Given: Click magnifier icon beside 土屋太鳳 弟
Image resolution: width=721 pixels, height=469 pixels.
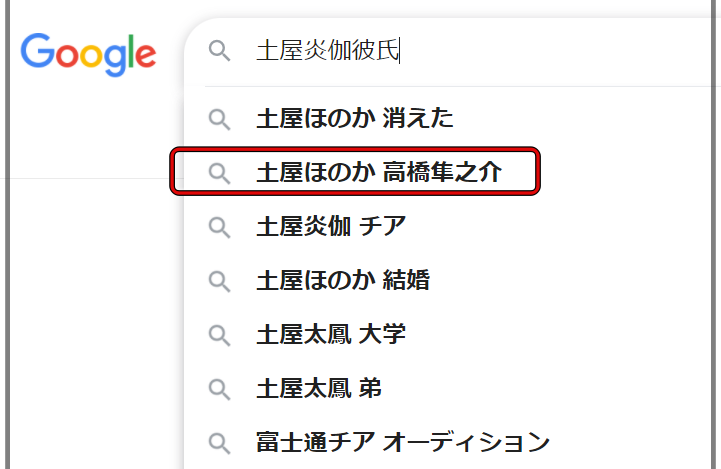Looking at the screenshot, I should 219,389.
